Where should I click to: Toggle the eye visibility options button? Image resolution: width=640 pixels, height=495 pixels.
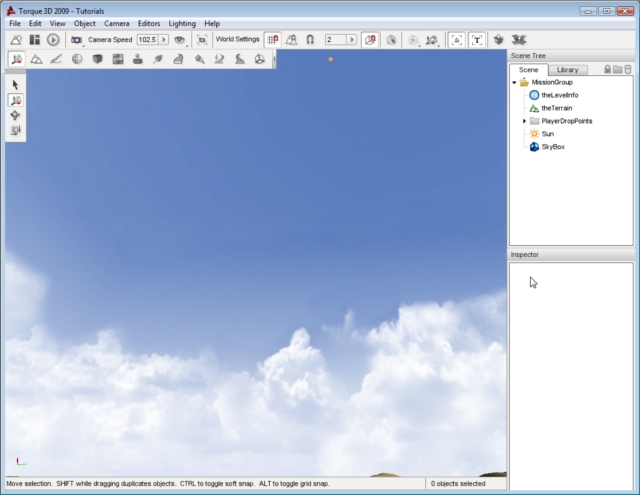pos(179,39)
